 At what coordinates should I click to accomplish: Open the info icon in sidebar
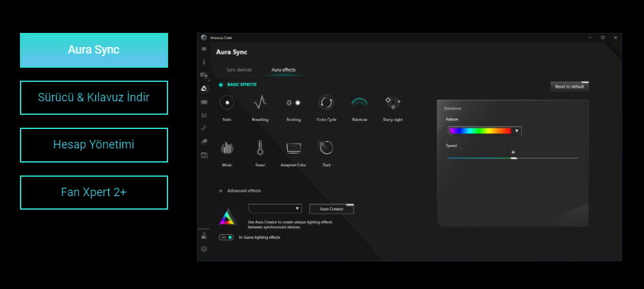coord(204,62)
